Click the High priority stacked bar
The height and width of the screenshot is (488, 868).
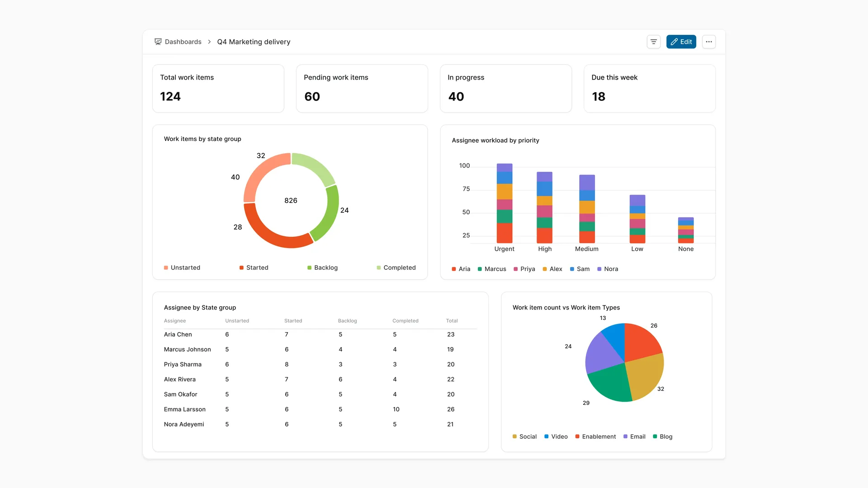pyautogui.click(x=544, y=207)
